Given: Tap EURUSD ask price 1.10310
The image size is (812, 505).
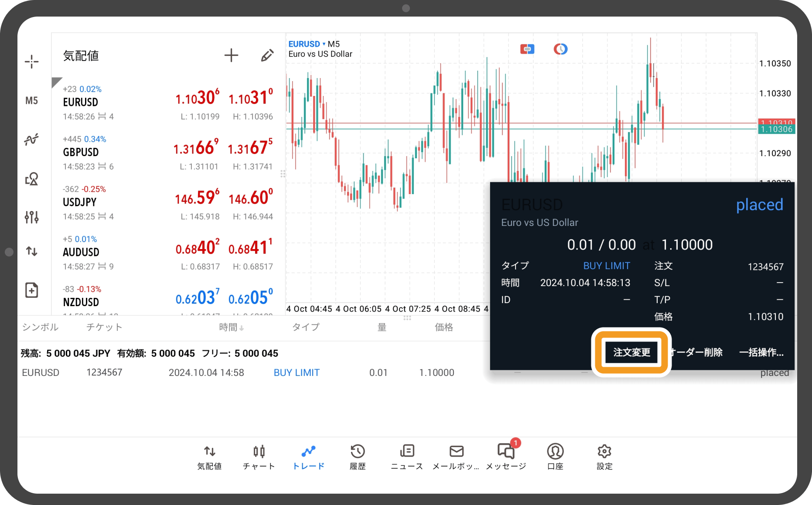Looking at the screenshot, I should 251,97.
